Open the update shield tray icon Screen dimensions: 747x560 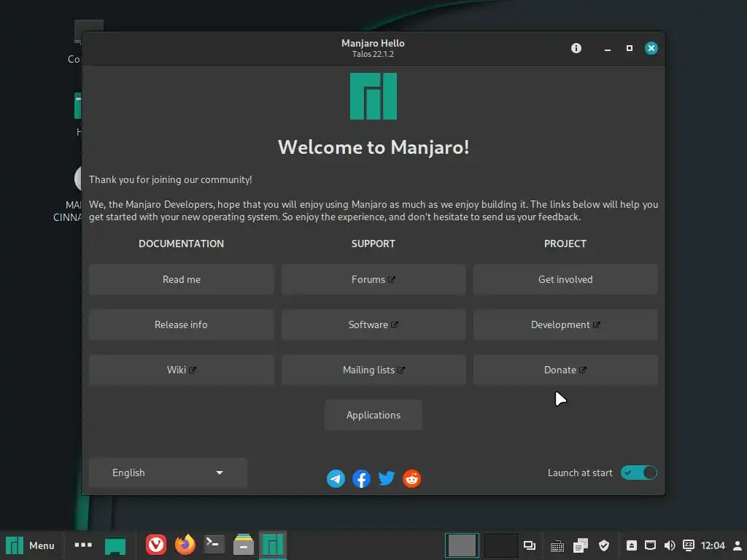pos(603,545)
